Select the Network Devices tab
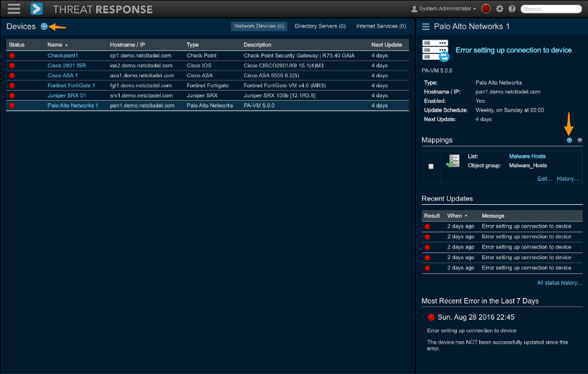This screenshot has height=374, width=588. [x=259, y=26]
